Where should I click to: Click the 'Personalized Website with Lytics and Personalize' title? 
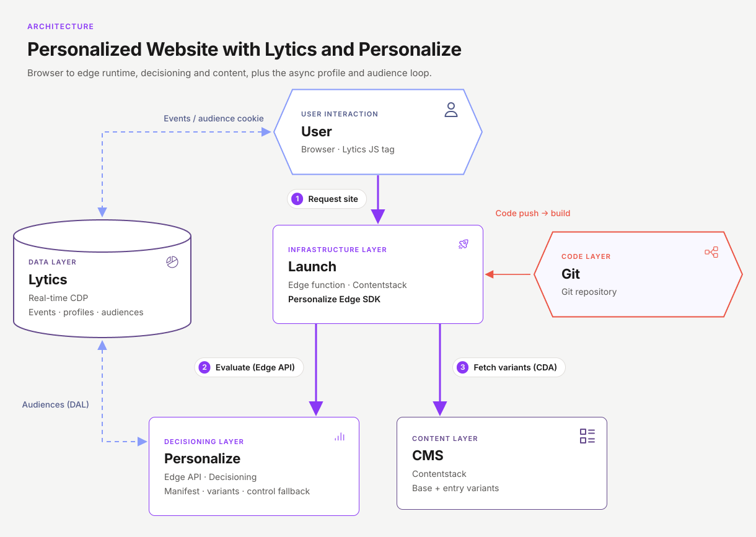click(244, 49)
